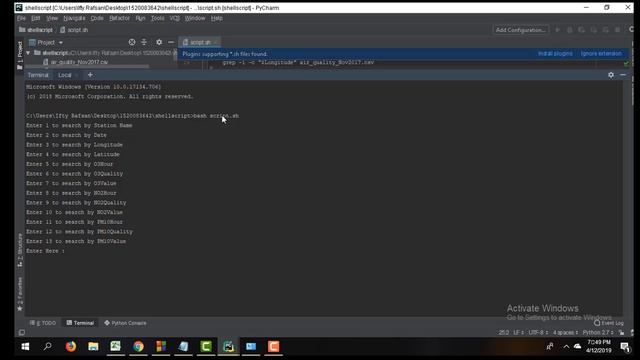640x360 pixels.
Task: Open the orange recorder icon in taskbar
Action: [273, 347]
